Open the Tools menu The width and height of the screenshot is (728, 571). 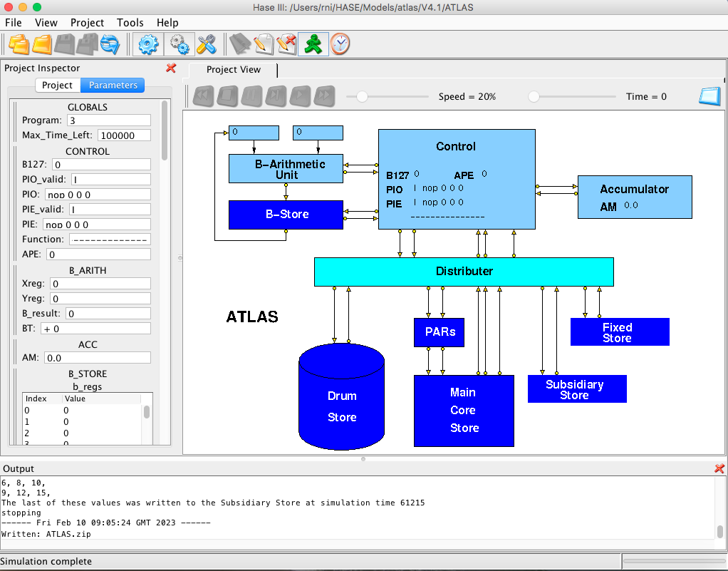click(x=130, y=23)
